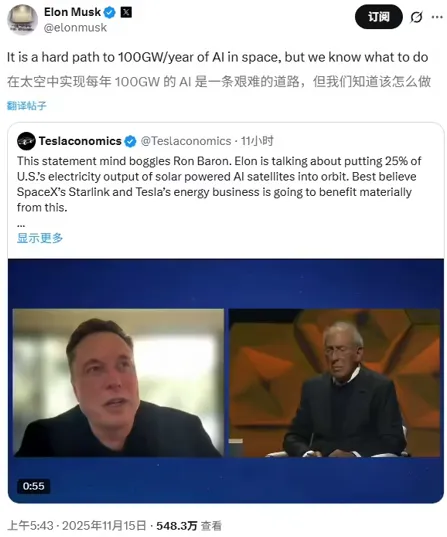The height and width of the screenshot is (537, 447).
Task: Click the blue verified badge beside Elon Musk
Action: 110,13
